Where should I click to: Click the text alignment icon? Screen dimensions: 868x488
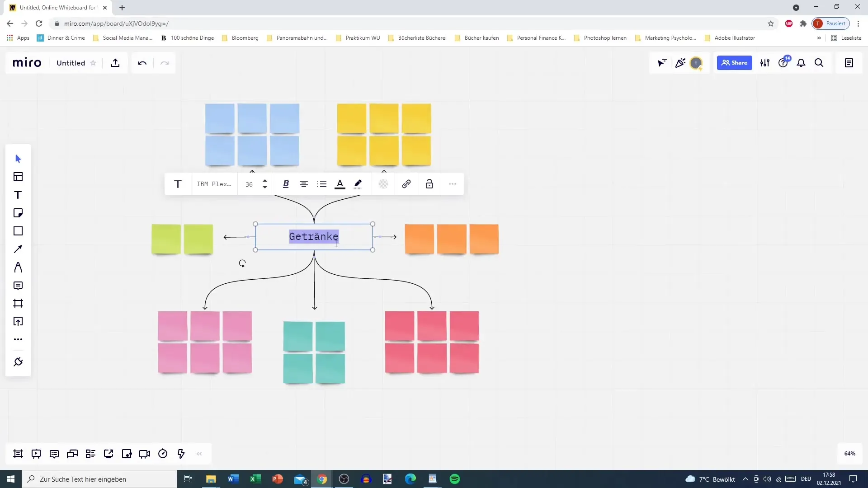coord(303,184)
